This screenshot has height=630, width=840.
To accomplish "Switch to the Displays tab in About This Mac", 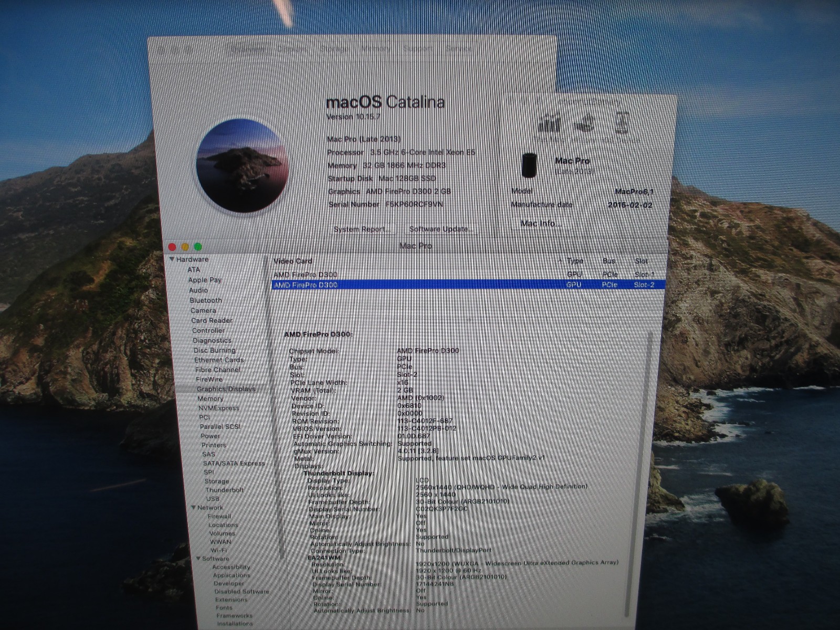I will click(292, 49).
